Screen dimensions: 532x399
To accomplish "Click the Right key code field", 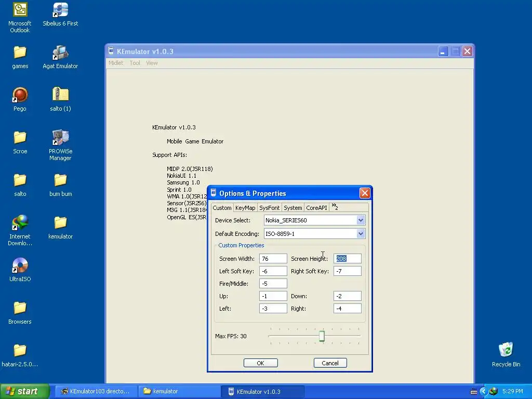I will [x=348, y=309].
